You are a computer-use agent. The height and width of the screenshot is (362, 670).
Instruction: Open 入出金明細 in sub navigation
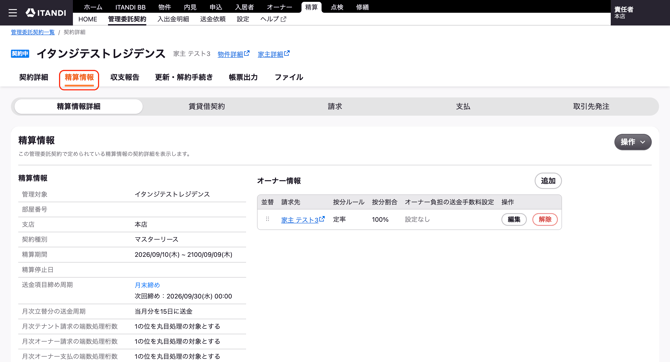click(x=173, y=19)
